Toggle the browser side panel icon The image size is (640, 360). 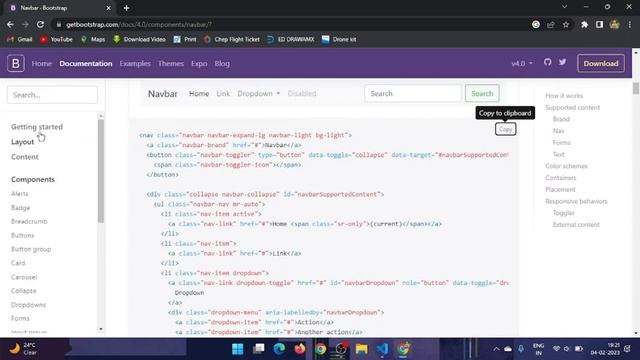point(599,24)
